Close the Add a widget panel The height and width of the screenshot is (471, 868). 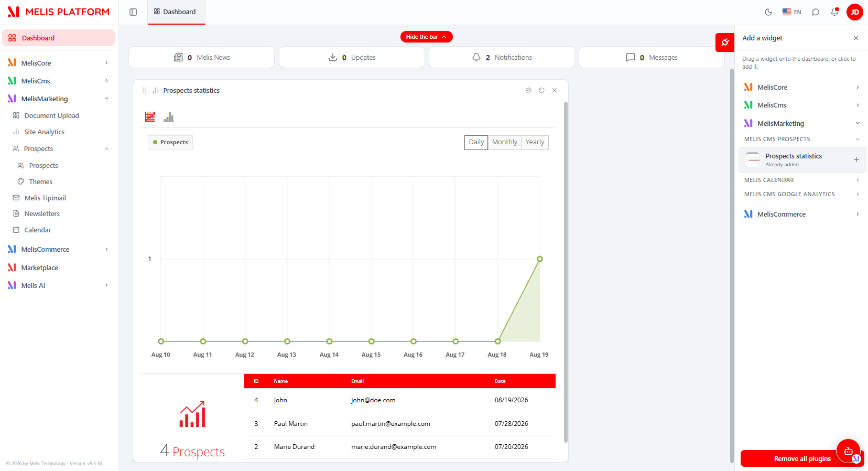click(856, 38)
